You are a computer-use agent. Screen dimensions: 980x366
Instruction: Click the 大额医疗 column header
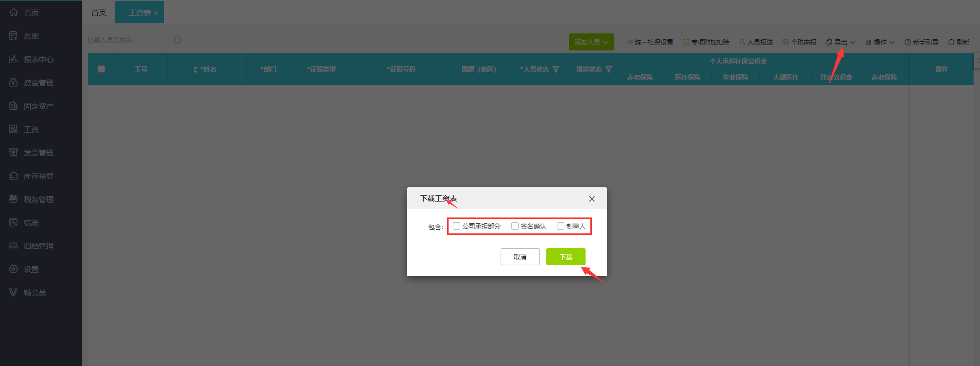[x=786, y=77]
